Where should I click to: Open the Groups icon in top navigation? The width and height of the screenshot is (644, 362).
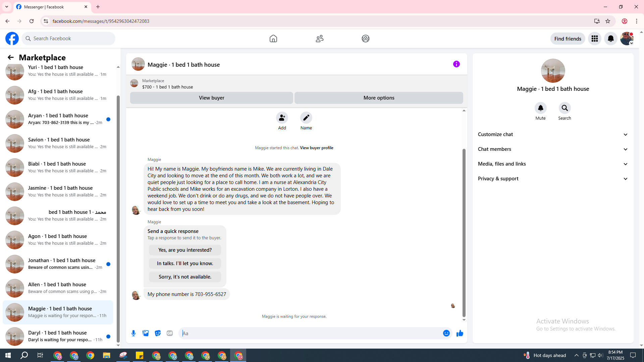pos(366,39)
